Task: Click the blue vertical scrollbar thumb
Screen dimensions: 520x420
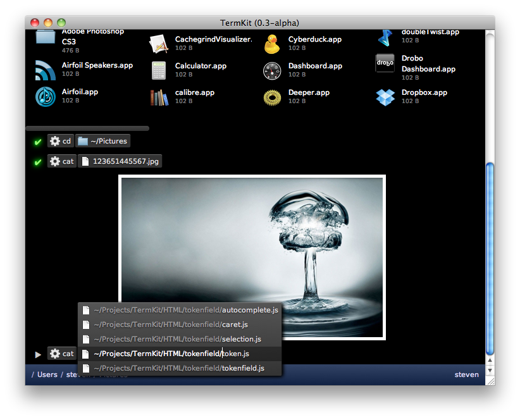Action: 488,259
